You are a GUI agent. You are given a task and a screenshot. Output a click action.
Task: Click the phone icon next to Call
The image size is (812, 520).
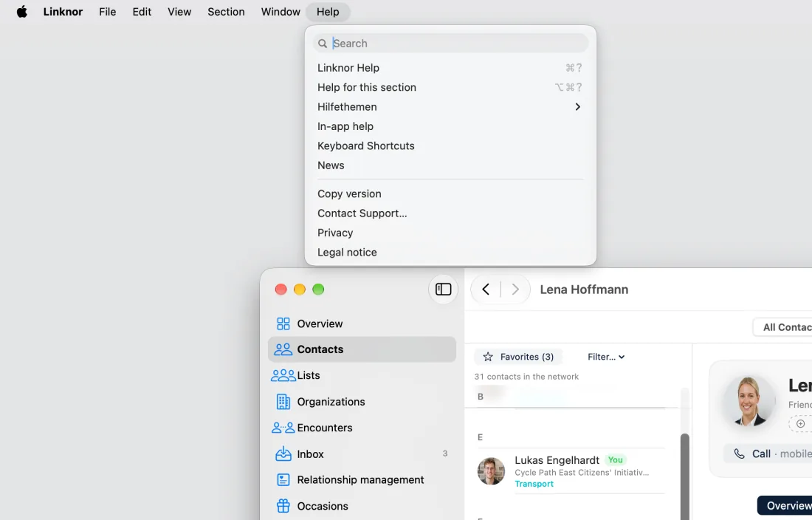click(740, 454)
